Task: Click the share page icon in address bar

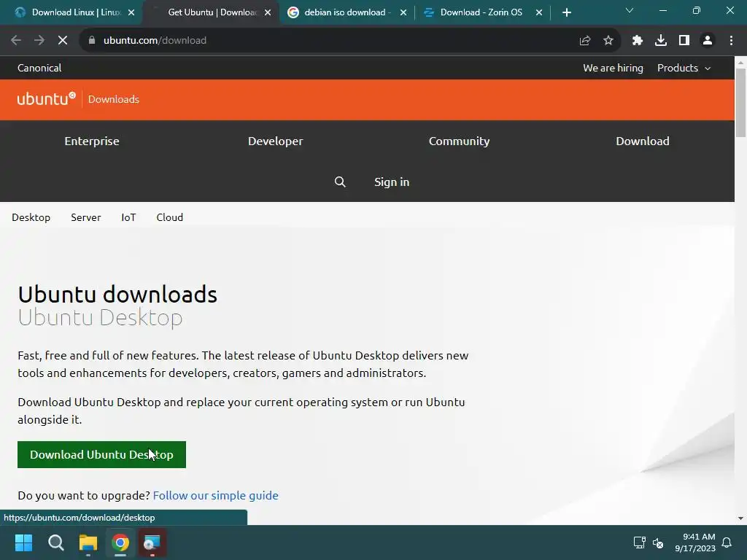Action: pos(584,41)
